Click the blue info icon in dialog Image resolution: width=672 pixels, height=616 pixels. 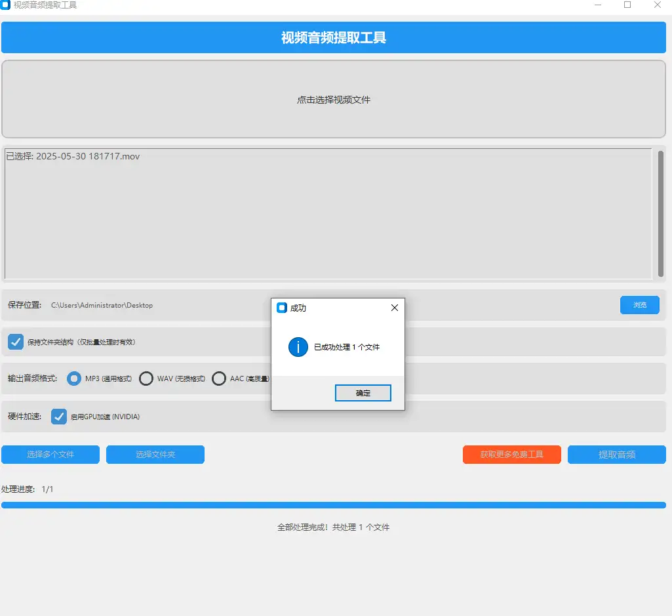point(298,347)
